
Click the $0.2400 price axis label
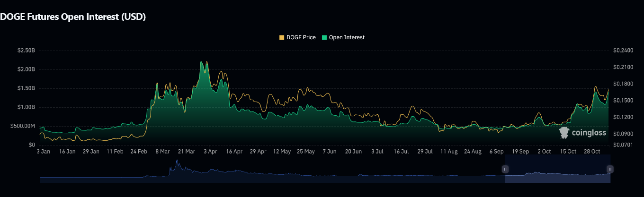point(623,50)
